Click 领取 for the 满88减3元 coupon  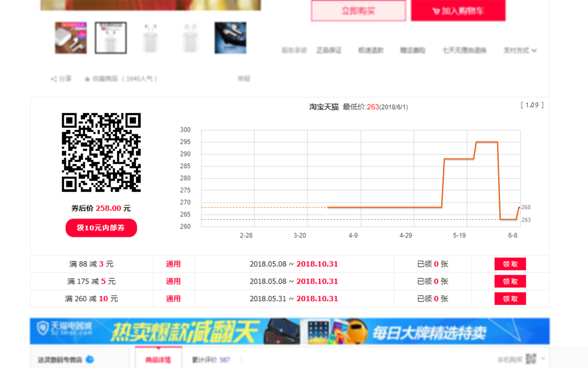510,264
